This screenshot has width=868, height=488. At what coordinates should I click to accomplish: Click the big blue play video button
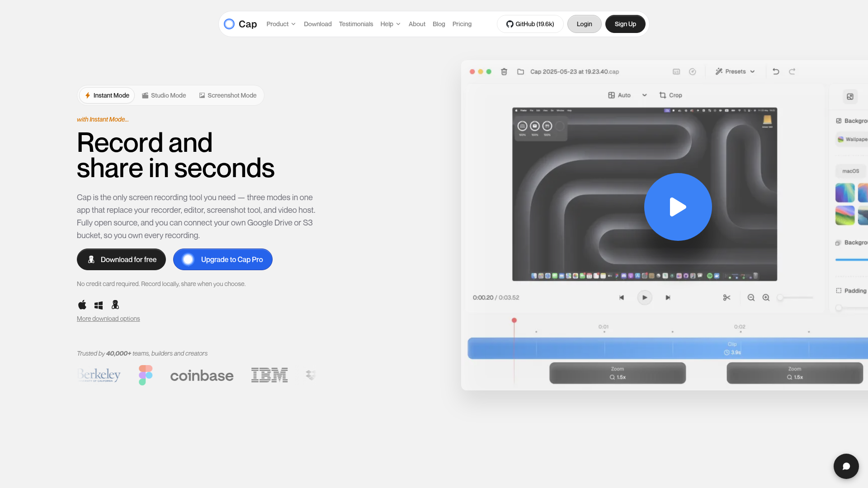click(678, 207)
